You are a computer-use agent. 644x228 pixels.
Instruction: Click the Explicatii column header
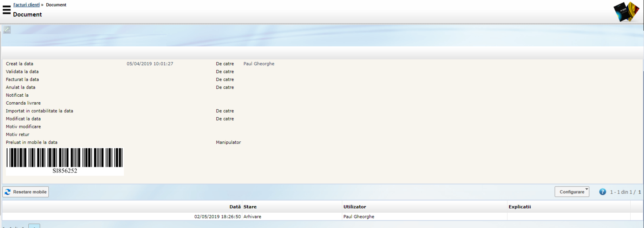[x=519, y=207]
